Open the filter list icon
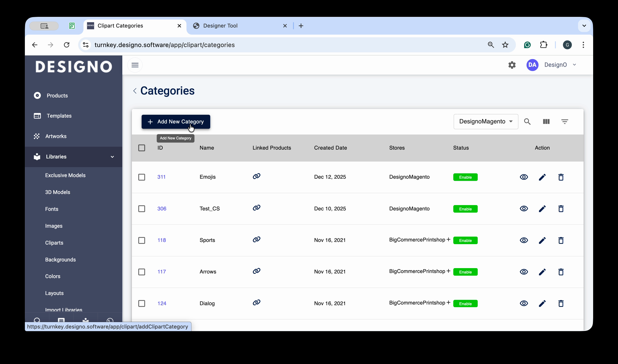 click(x=565, y=121)
